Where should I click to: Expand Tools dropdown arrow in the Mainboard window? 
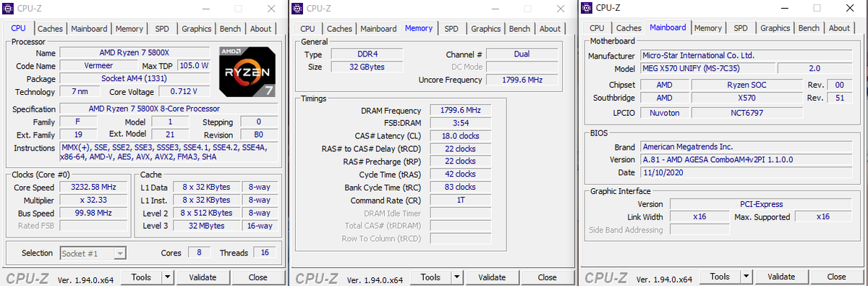pyautogui.click(x=746, y=276)
